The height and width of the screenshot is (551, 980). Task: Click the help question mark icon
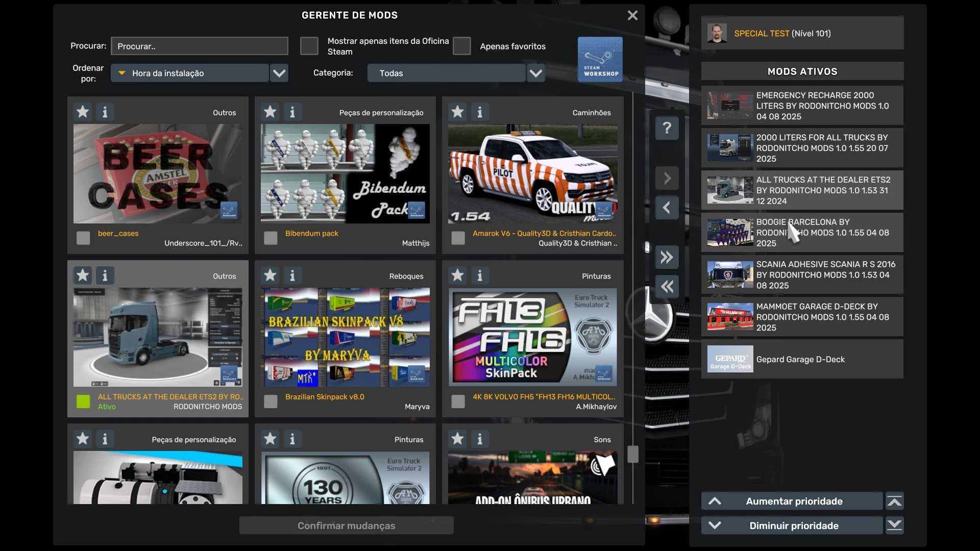coord(667,128)
